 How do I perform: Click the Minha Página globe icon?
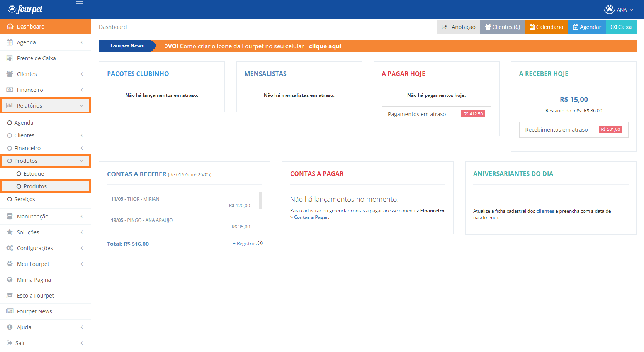pos(10,280)
